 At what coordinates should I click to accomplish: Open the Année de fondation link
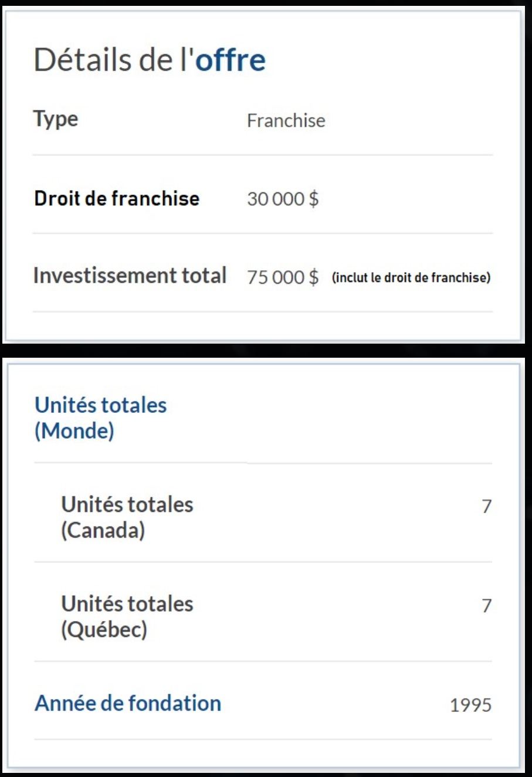pyautogui.click(x=128, y=703)
